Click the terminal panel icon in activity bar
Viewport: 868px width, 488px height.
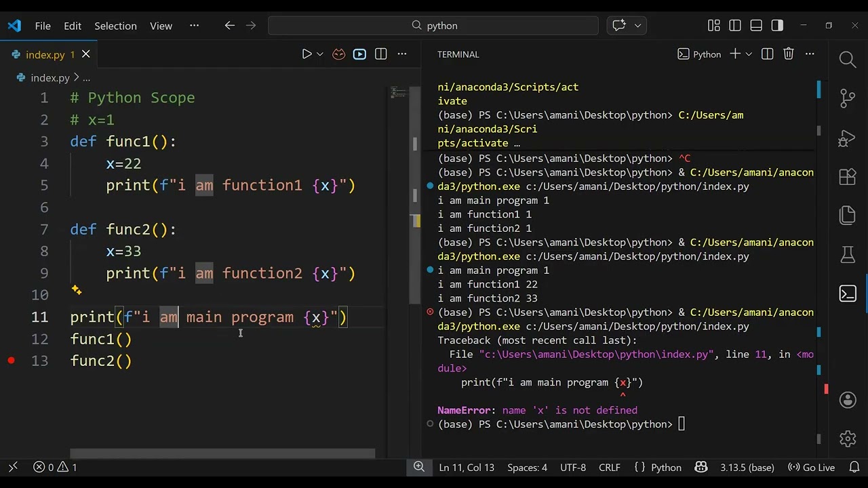pos(848,293)
